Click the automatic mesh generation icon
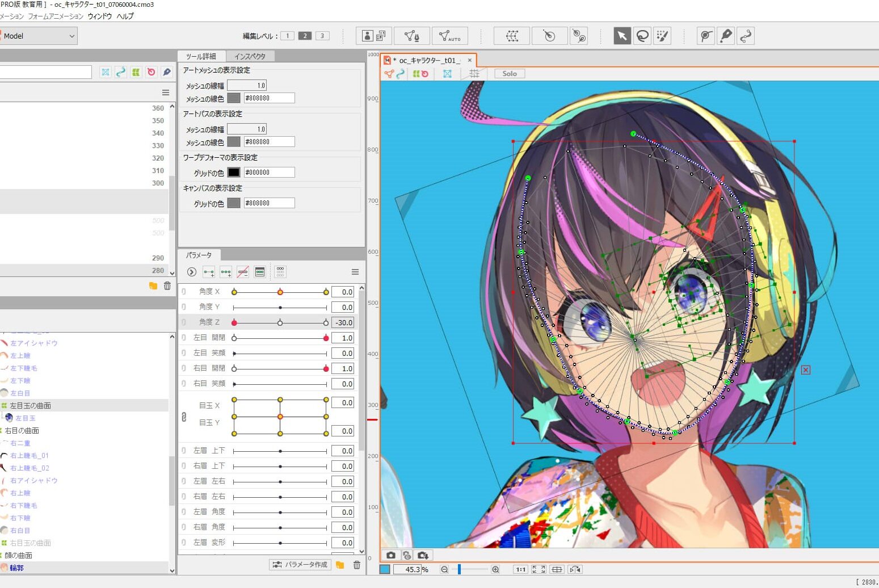Viewport: 879px width, 588px height. 449,36
